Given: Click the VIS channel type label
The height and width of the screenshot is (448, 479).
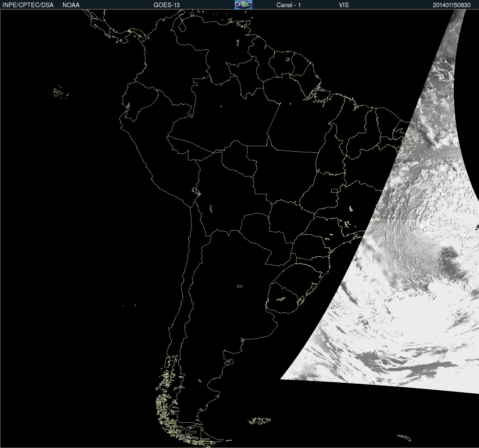Looking at the screenshot, I should 343,5.
